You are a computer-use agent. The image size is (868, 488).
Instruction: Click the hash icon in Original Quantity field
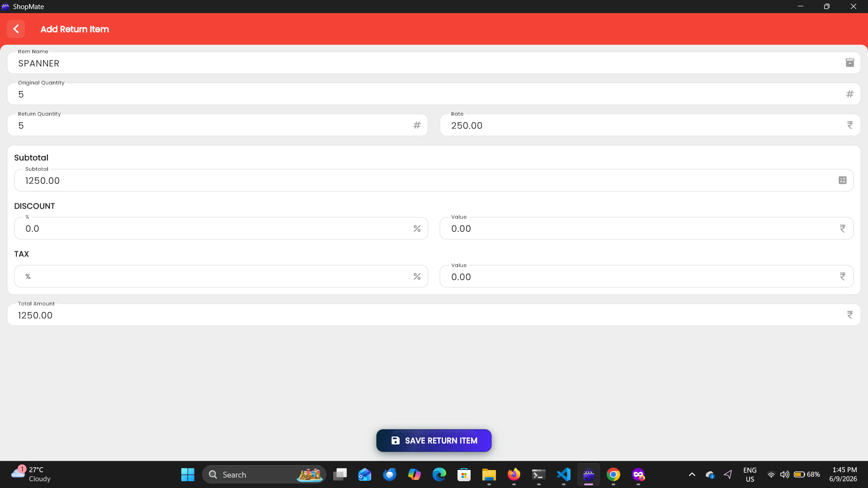tap(850, 94)
